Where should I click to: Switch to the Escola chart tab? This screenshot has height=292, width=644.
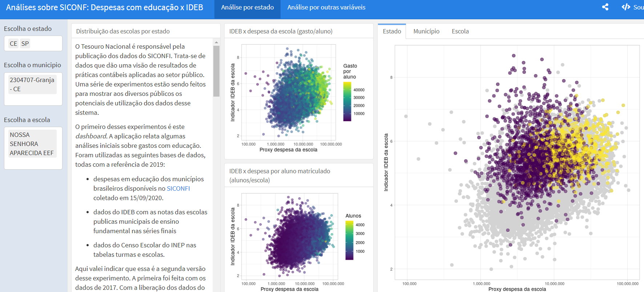460,31
